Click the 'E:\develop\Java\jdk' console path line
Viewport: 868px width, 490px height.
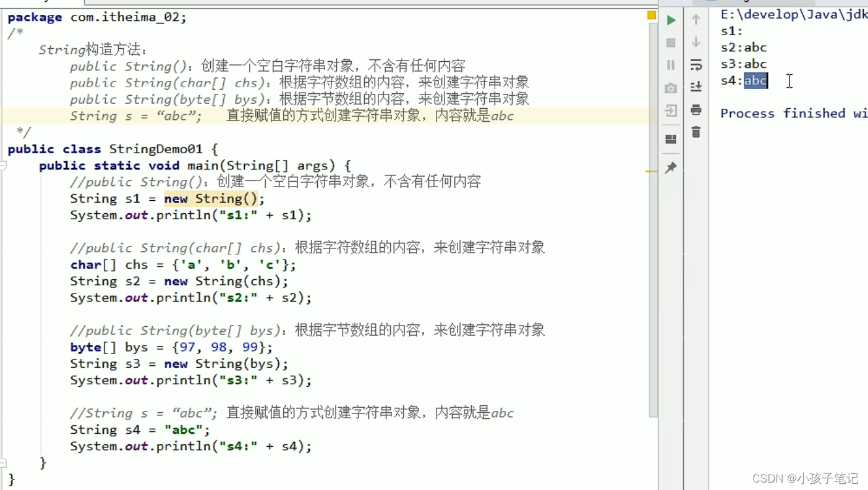[794, 15]
